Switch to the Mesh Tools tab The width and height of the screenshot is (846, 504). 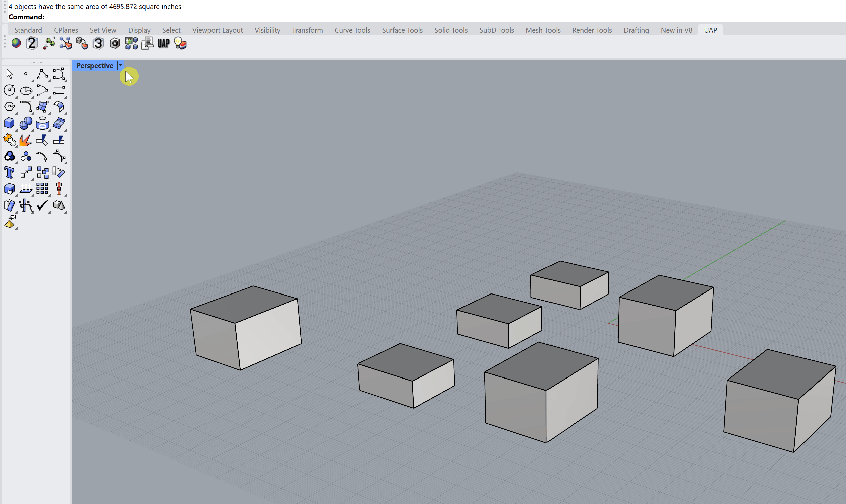pos(543,30)
